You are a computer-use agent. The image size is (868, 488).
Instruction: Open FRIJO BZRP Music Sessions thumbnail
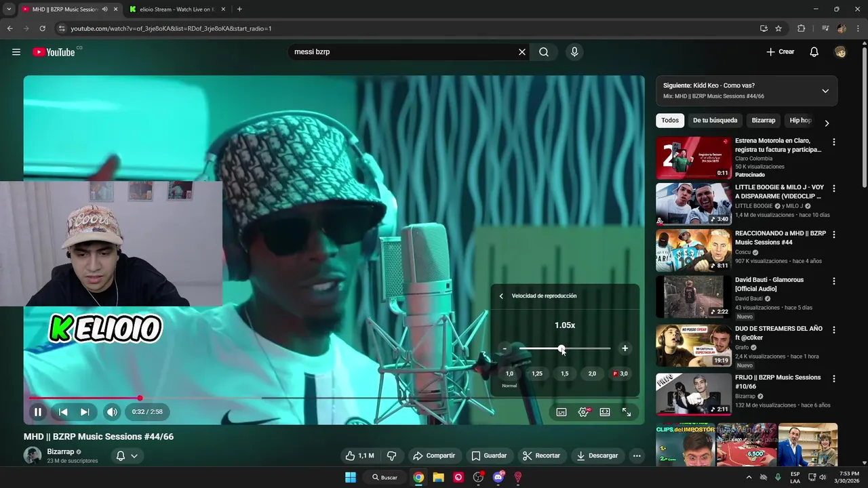694,394
